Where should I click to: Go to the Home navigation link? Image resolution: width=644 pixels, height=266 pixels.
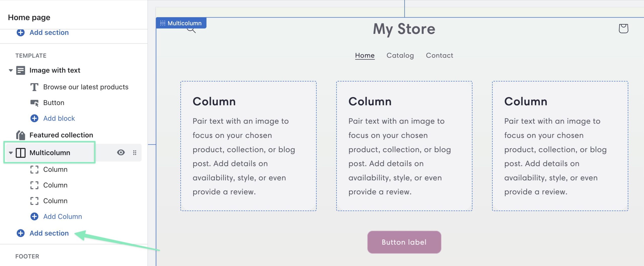coord(365,56)
